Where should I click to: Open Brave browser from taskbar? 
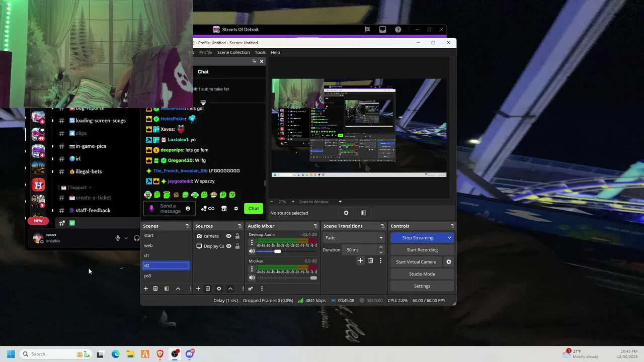tap(160, 354)
